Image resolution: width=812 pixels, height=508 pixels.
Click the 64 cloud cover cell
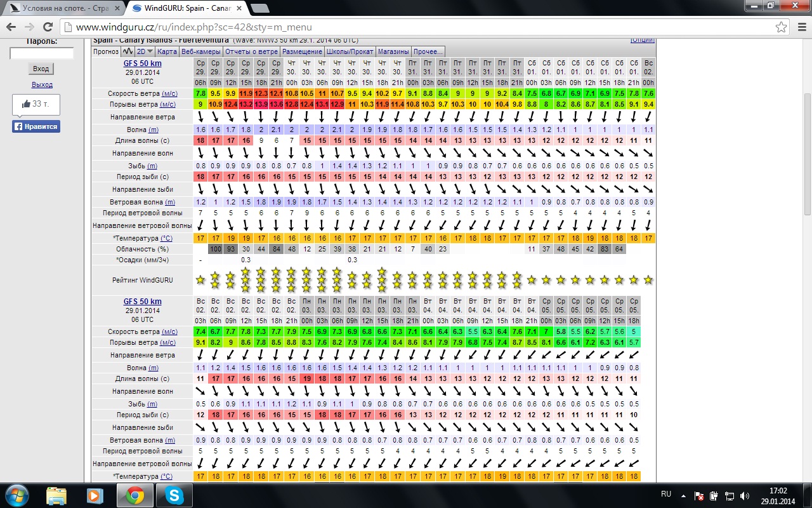619,249
